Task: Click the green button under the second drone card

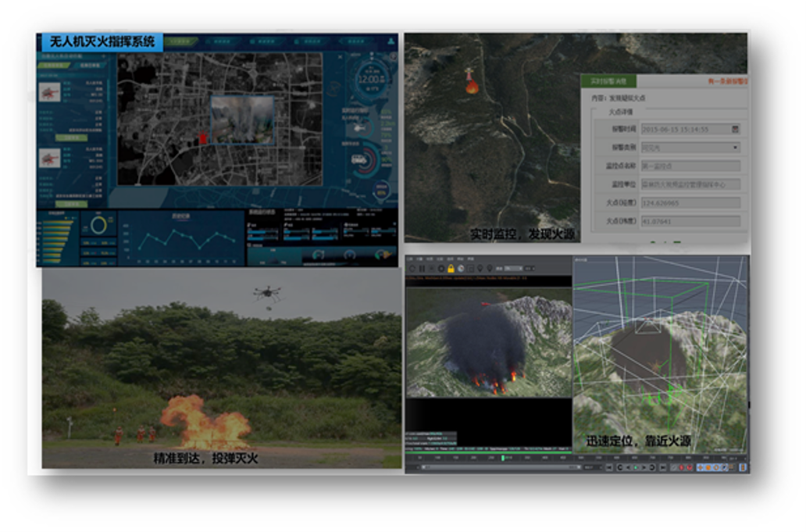Action: point(71,204)
